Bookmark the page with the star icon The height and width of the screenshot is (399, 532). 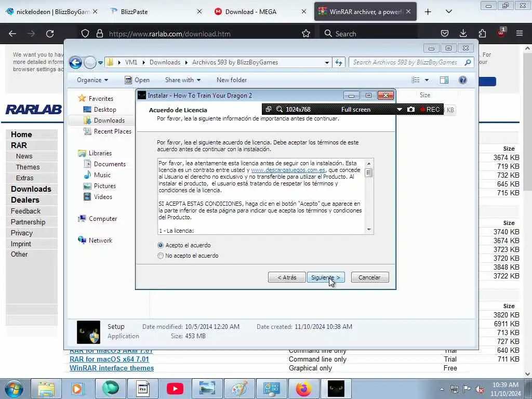(306, 34)
